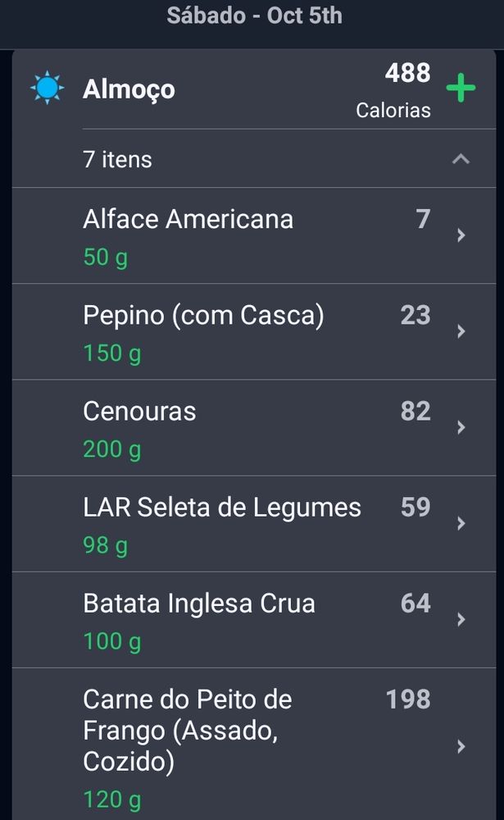Click the sun icon next to Almoço
The width and height of the screenshot is (504, 820).
tap(47, 85)
